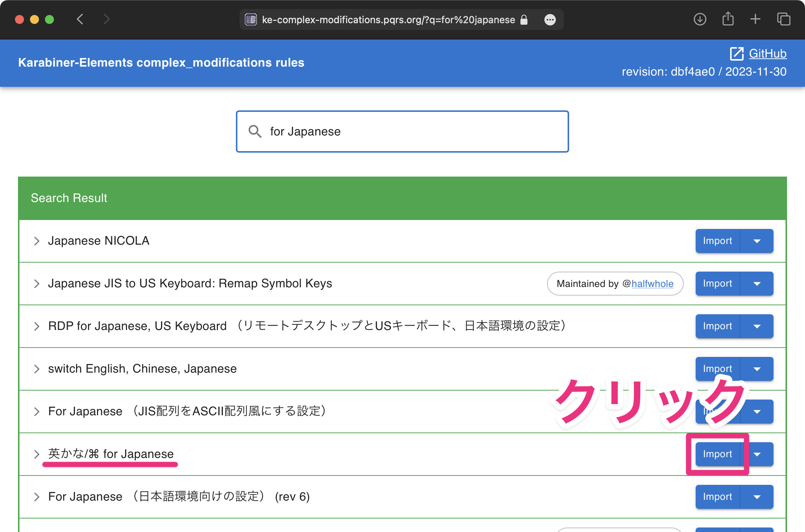Click the forward navigation arrow

click(x=107, y=19)
